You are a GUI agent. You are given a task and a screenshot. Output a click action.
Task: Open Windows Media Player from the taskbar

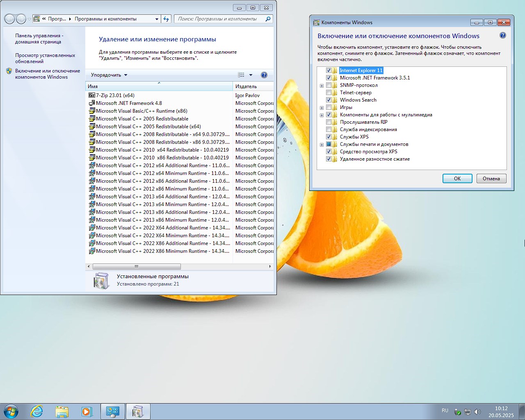point(87,411)
